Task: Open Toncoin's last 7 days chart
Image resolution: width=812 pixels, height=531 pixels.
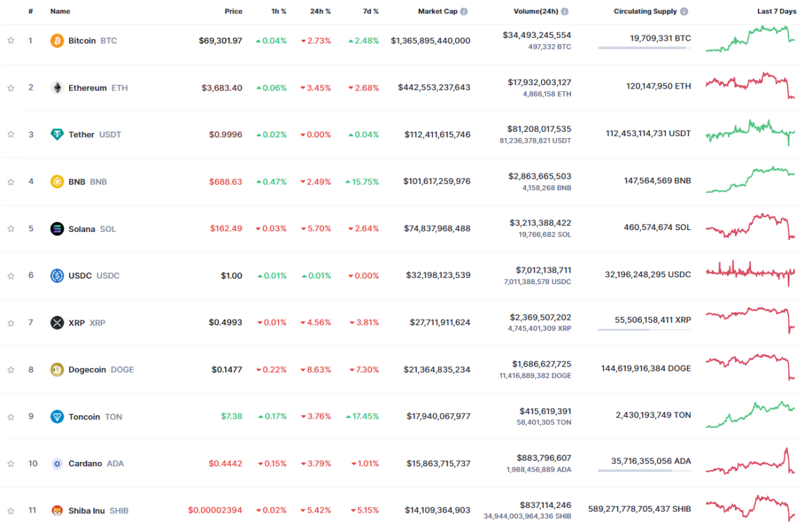Action: coord(750,415)
